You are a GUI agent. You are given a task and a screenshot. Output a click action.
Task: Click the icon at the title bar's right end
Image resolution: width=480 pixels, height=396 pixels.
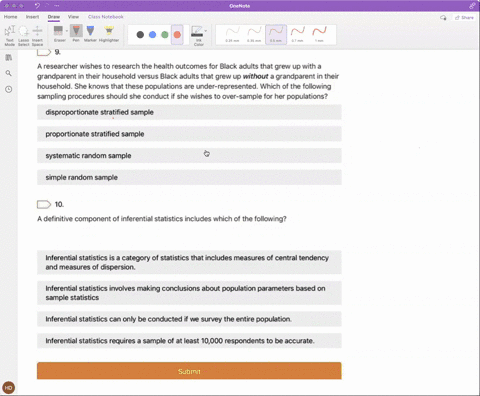pyautogui.click(x=472, y=6)
